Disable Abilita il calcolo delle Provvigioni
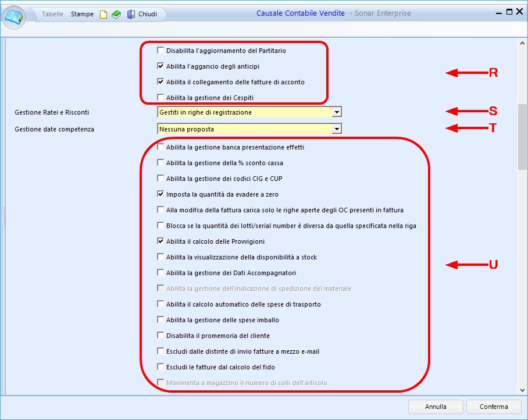Viewport: 528px width, 420px height. pos(161,241)
